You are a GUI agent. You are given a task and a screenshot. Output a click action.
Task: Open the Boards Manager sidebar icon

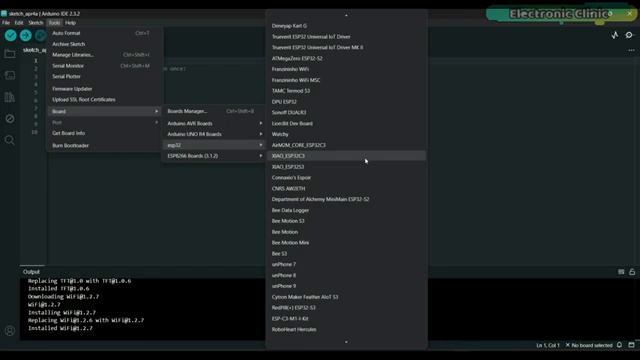[10, 76]
